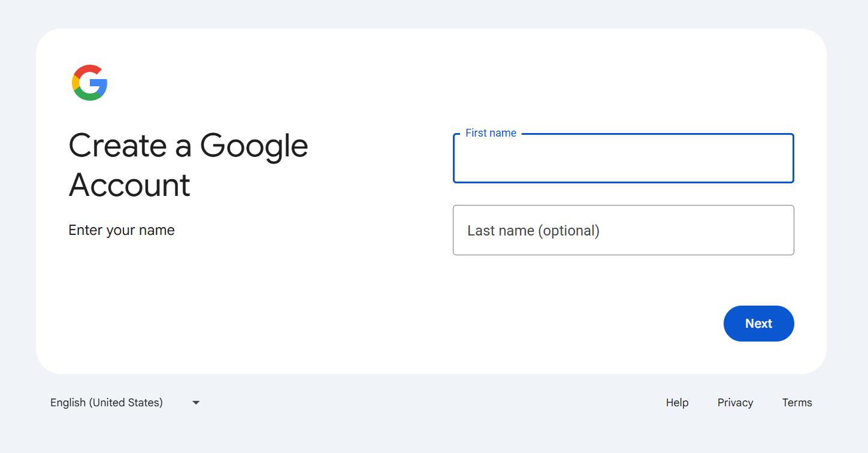Select the "English (United States)" language text

(107, 403)
